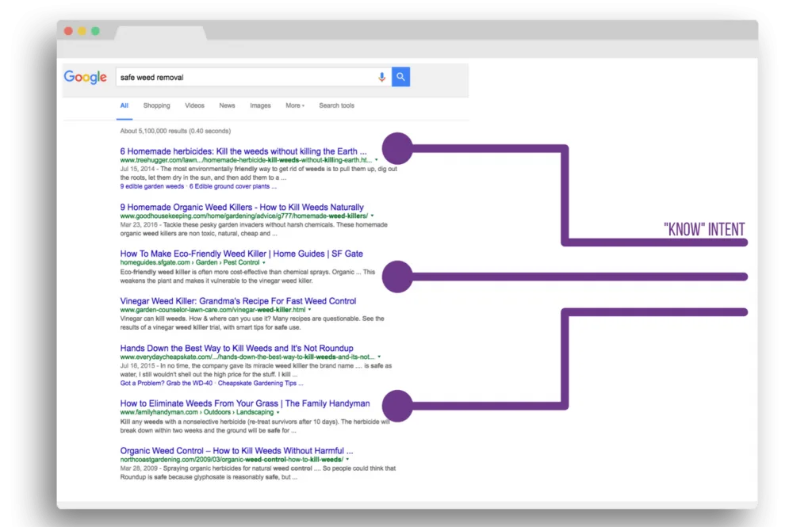
Task: Minimize the browser with the yellow button
Action: pyautogui.click(x=82, y=31)
